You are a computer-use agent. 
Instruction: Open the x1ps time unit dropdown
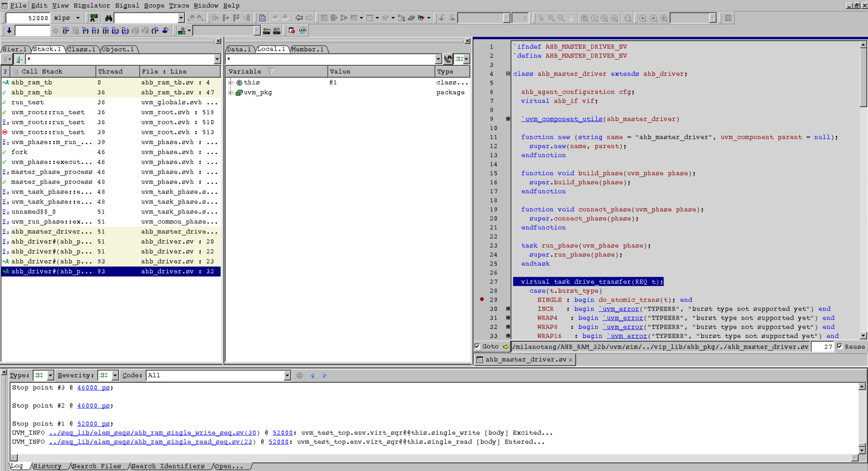tap(78, 18)
